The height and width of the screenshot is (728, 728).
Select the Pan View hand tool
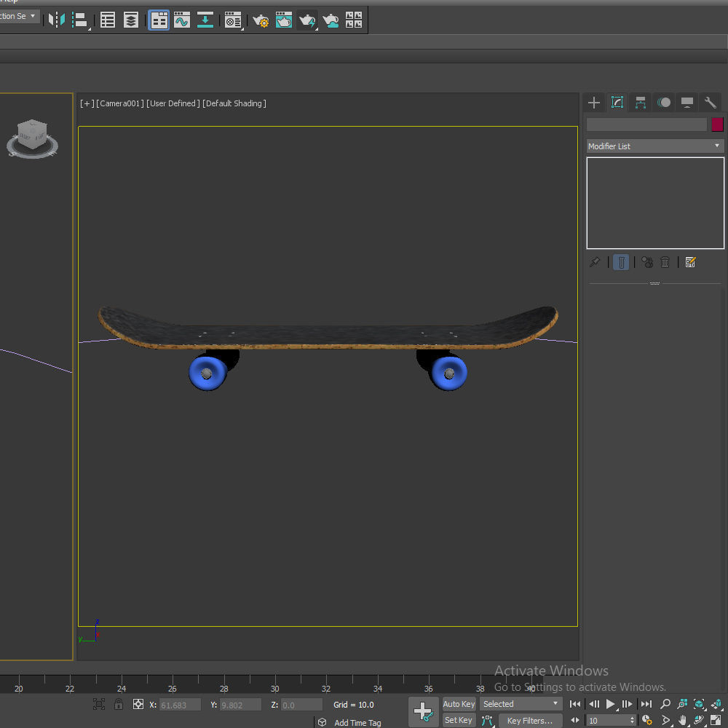(682, 721)
